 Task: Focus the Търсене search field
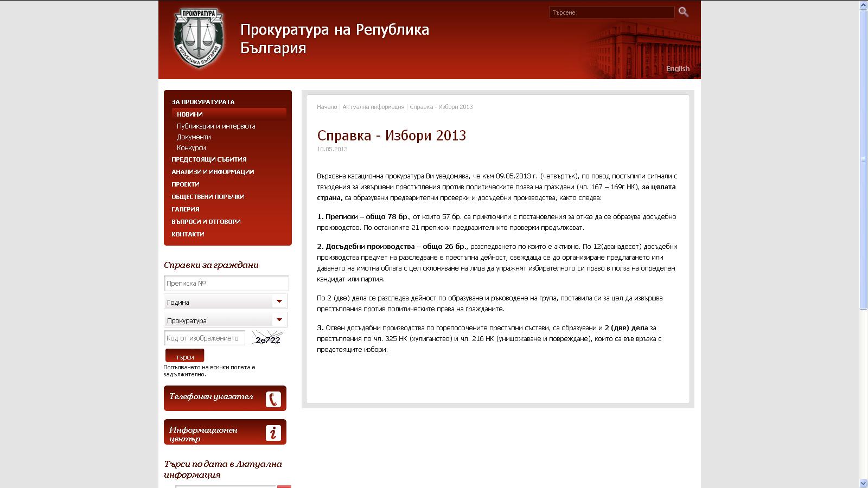click(x=611, y=12)
